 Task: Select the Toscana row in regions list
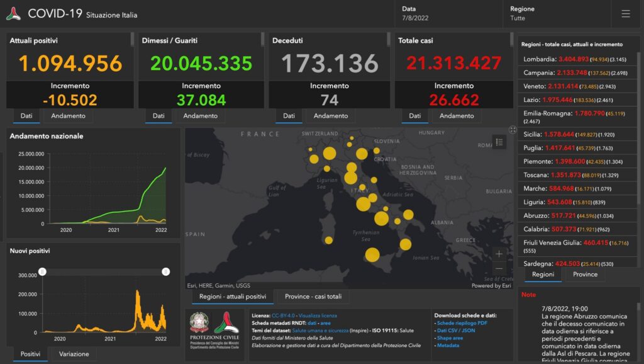577,175
